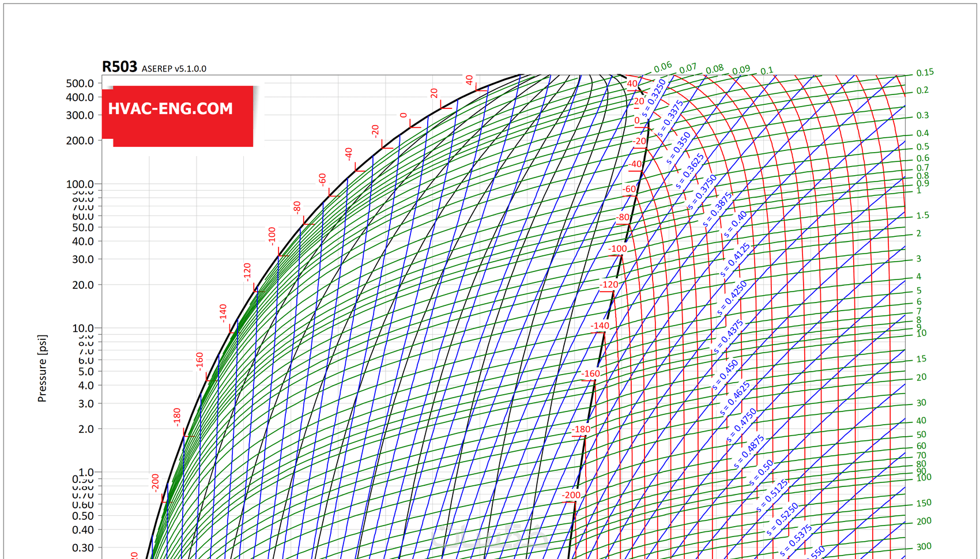980x559 pixels.
Task: Click the 40.0 pressure axis value
Action: coord(83,241)
